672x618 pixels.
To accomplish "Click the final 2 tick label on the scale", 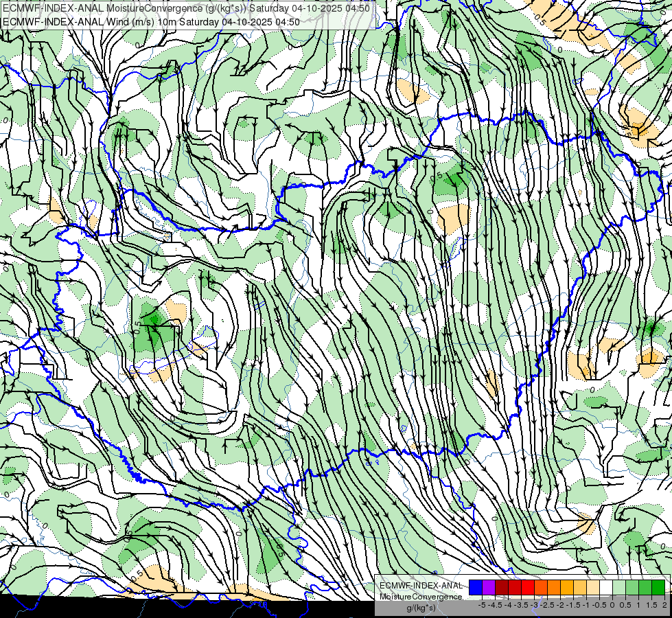I will 664,605.
